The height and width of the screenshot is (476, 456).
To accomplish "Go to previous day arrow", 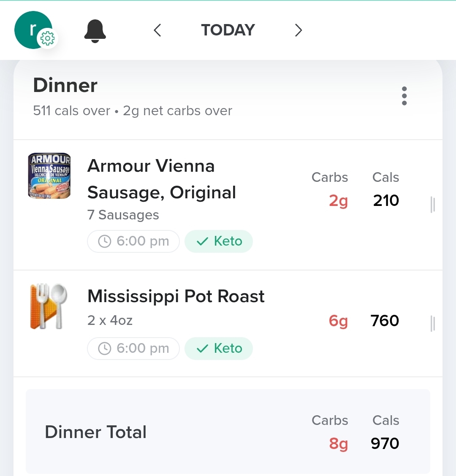I will (x=157, y=30).
